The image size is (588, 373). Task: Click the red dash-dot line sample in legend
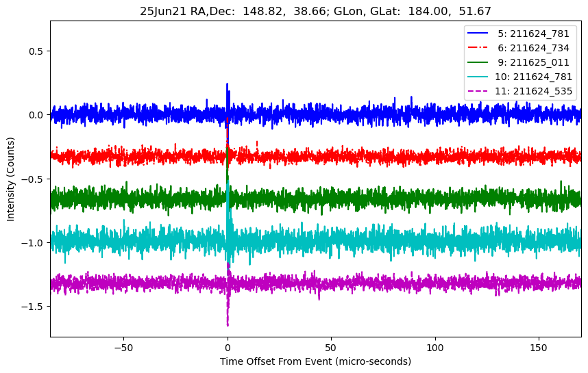[x=478, y=47]
